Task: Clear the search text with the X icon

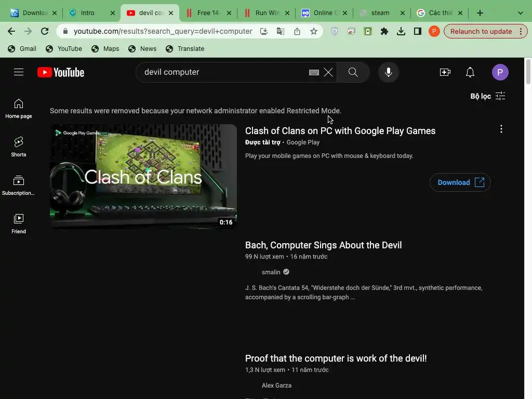Action: tap(328, 72)
